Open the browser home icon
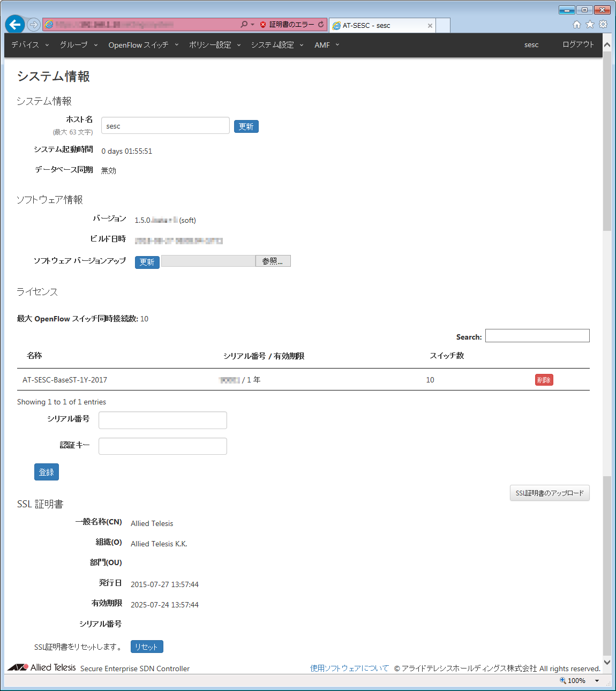 pyautogui.click(x=577, y=25)
